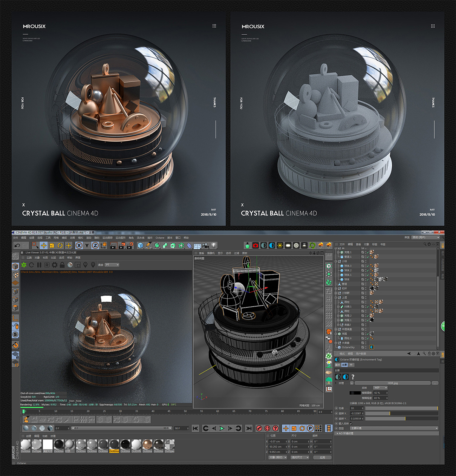The image size is (456, 476).
Task: Open the 对象(相对) coordinate dropdown
Action: (278, 458)
